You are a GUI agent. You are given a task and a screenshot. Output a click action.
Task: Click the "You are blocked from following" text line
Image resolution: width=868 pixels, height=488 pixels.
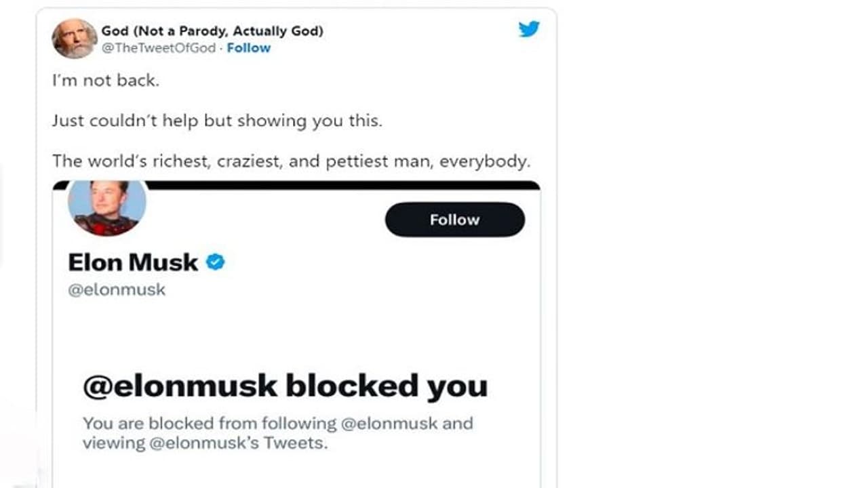pos(210,424)
